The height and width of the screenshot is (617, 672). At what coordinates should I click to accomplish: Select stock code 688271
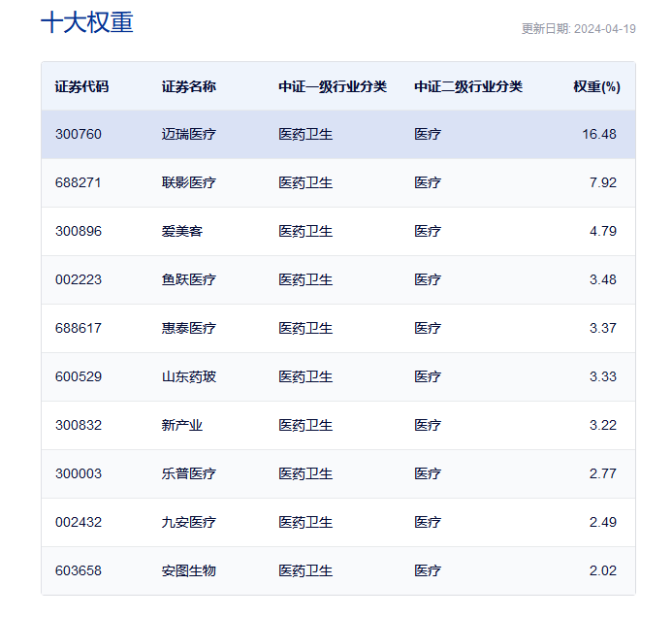pos(78,182)
